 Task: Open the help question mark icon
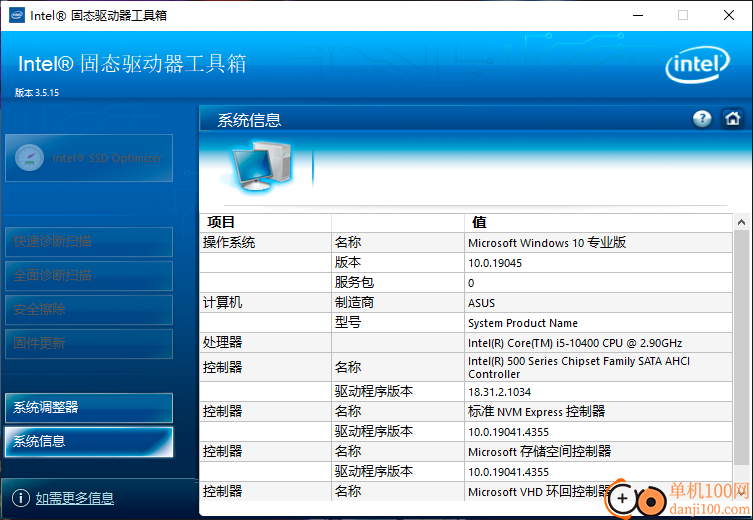(702, 119)
